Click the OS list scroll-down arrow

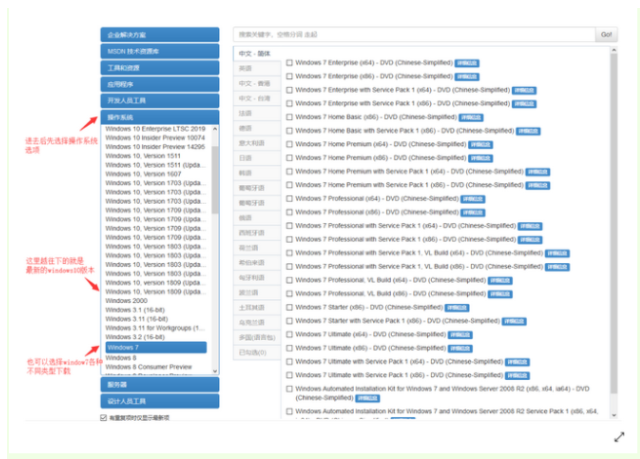coord(215,371)
